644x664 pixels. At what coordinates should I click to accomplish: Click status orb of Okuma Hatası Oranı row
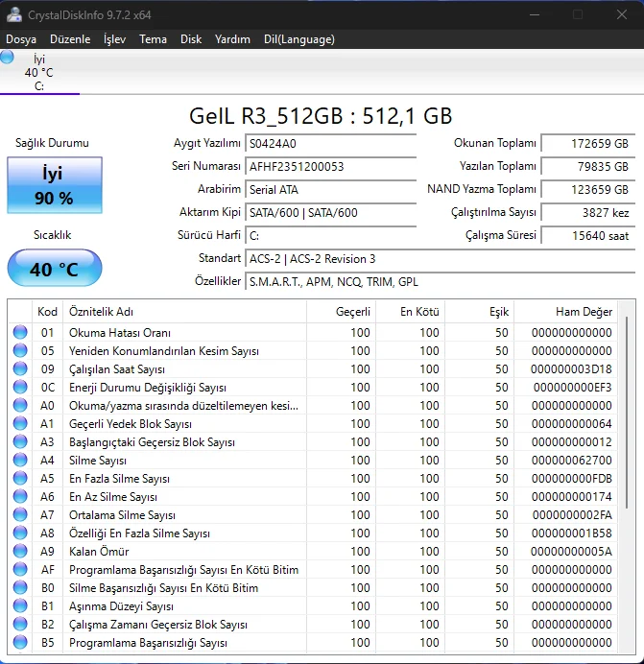coord(20,333)
